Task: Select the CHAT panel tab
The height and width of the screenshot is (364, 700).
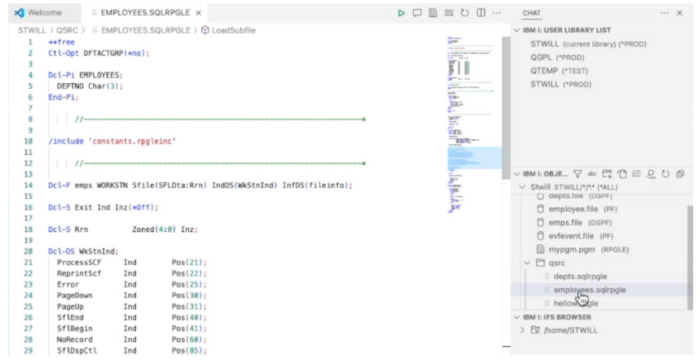Action: tap(531, 13)
